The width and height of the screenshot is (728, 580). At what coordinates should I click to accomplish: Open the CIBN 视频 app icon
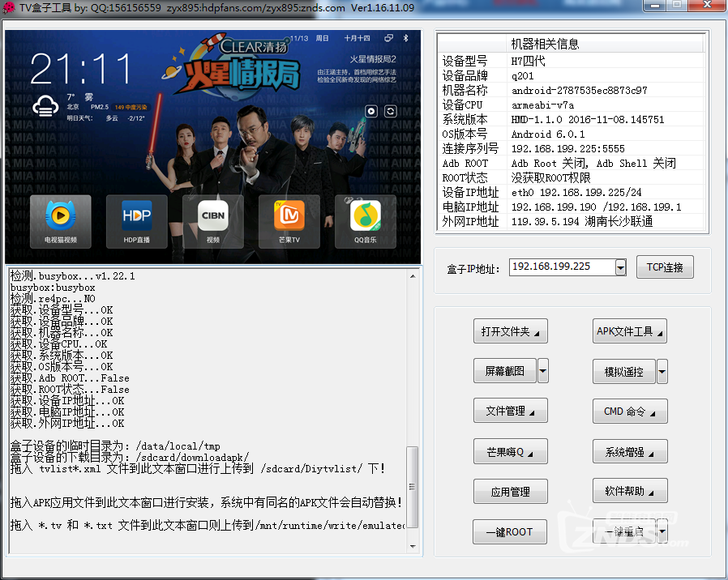coord(212,221)
